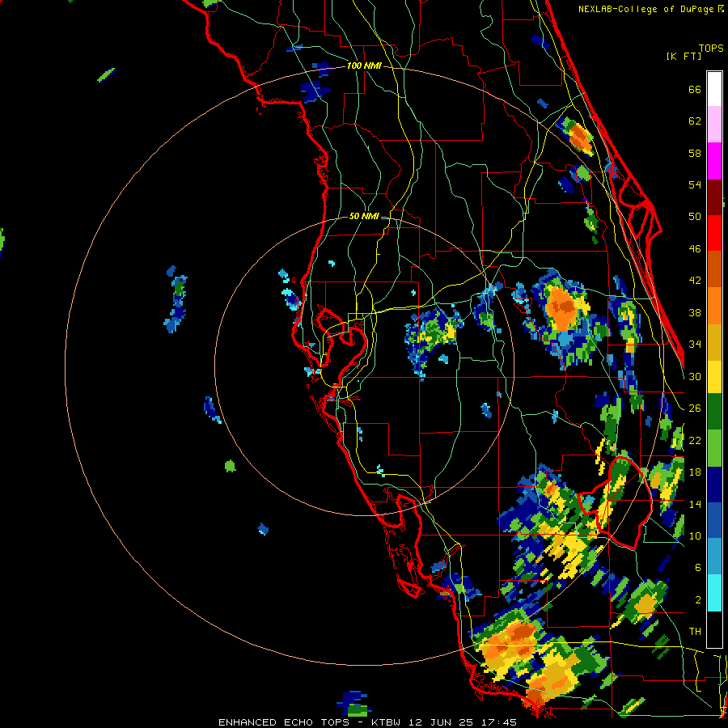Viewport: 728px width, 728px height.
Task: Select the "2" legend value
Action: (698, 600)
